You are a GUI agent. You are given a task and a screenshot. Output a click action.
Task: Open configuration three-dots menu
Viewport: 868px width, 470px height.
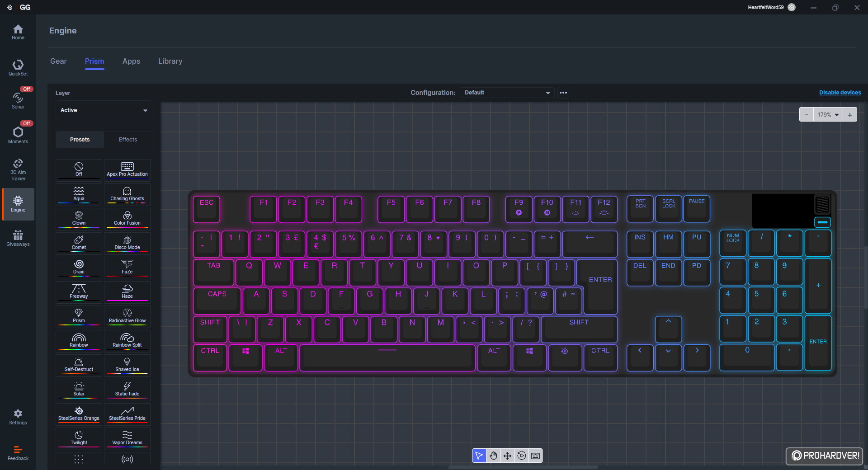pos(563,93)
